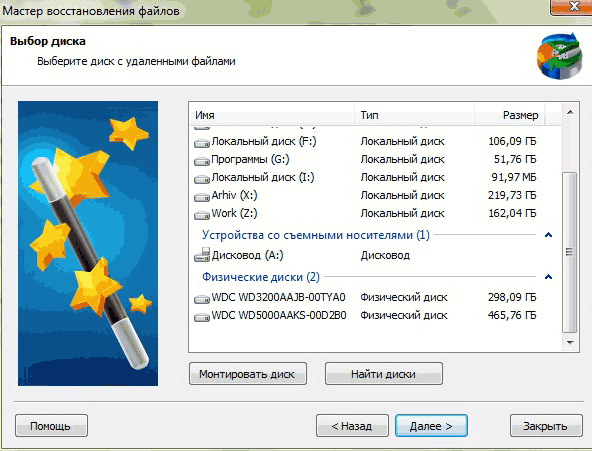Viewport: 592px width, 451px height.
Task: Return to the previous step with Назад
Action: point(352,426)
